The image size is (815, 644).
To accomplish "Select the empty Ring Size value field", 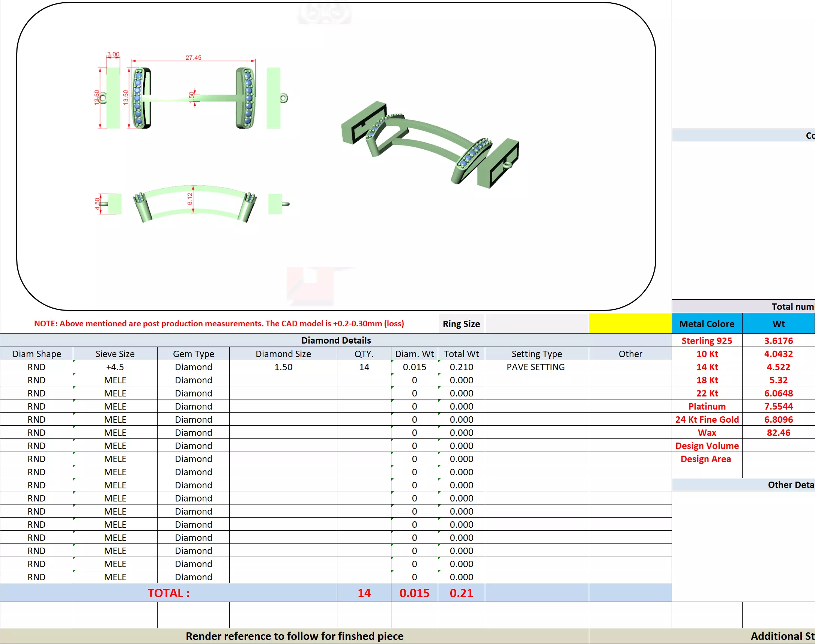I will [x=536, y=324].
